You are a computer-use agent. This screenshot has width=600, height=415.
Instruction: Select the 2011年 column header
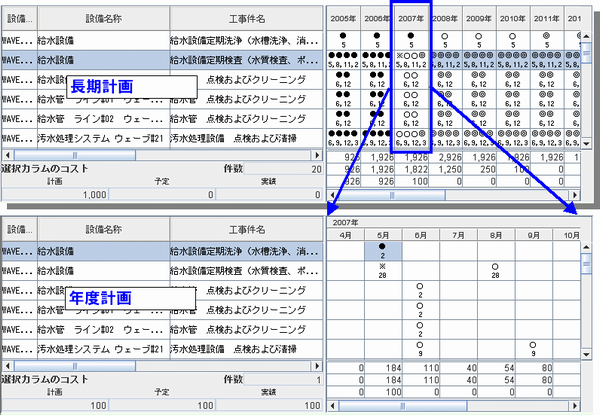tap(547, 18)
